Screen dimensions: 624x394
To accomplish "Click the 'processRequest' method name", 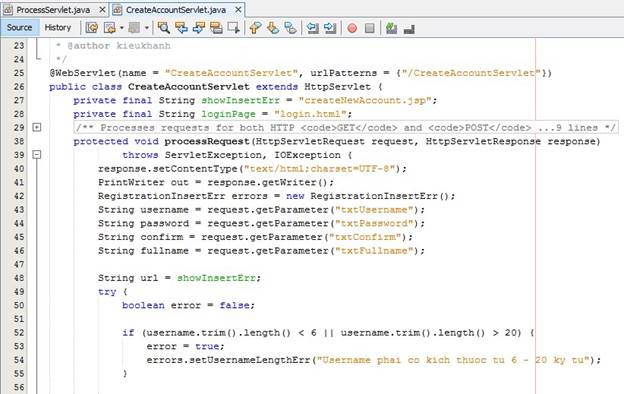I will [207, 141].
